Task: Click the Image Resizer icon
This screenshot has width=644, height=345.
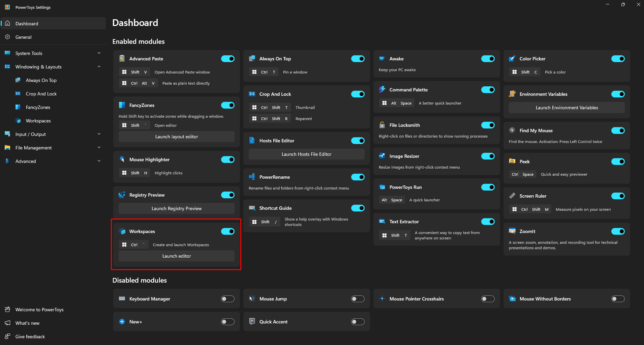Action: tap(382, 156)
